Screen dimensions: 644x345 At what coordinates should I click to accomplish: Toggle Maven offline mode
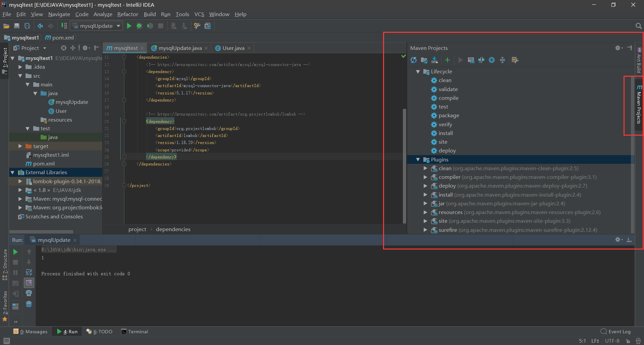[481, 60]
